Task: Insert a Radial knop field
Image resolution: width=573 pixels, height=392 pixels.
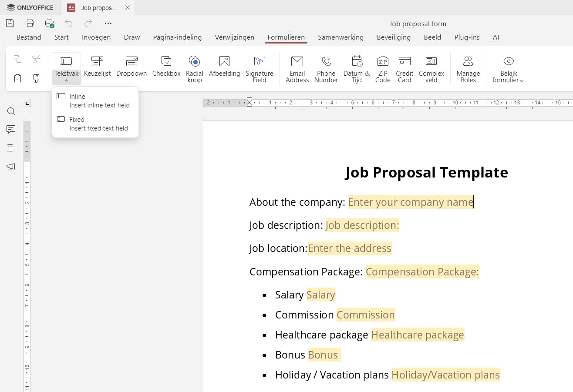Action: tap(194, 68)
